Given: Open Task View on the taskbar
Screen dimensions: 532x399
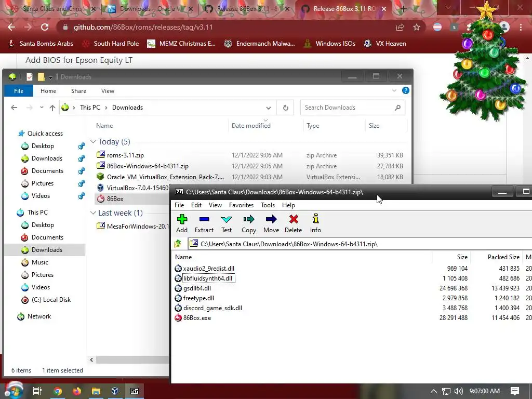Looking at the screenshot, I should coord(37,391).
